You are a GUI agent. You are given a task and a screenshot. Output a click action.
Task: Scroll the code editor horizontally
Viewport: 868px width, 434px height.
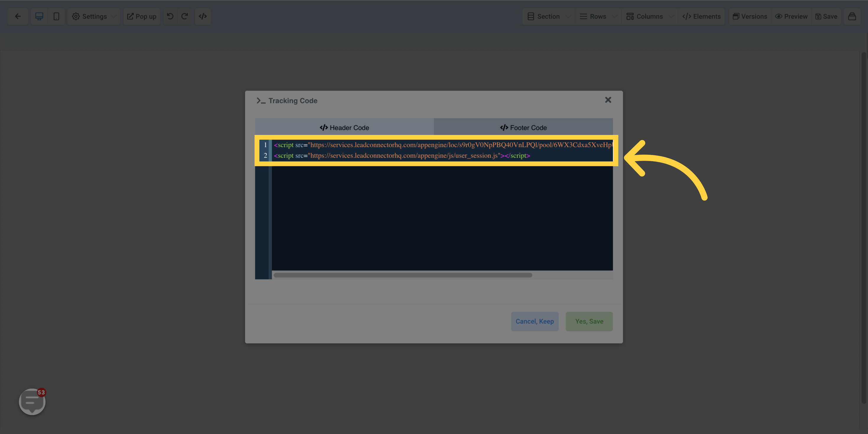(402, 275)
